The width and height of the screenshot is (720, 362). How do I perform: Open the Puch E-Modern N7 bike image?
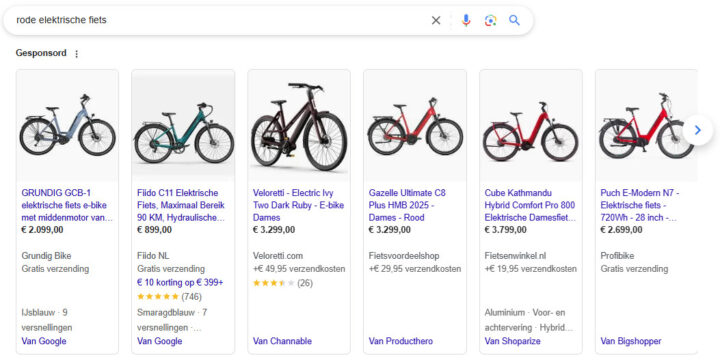point(646,125)
